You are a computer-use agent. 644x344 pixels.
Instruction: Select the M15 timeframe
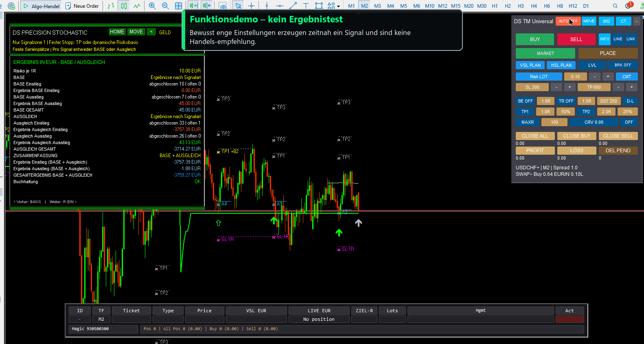(456, 6)
